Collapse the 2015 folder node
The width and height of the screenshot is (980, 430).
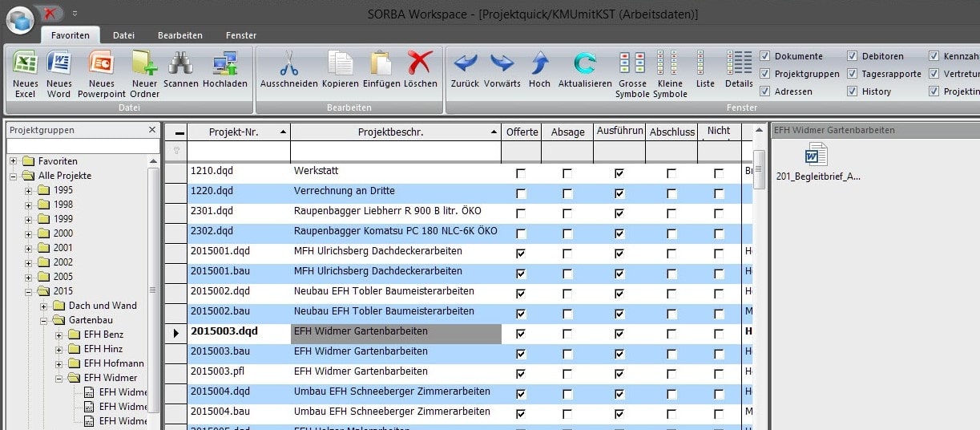coord(28,291)
